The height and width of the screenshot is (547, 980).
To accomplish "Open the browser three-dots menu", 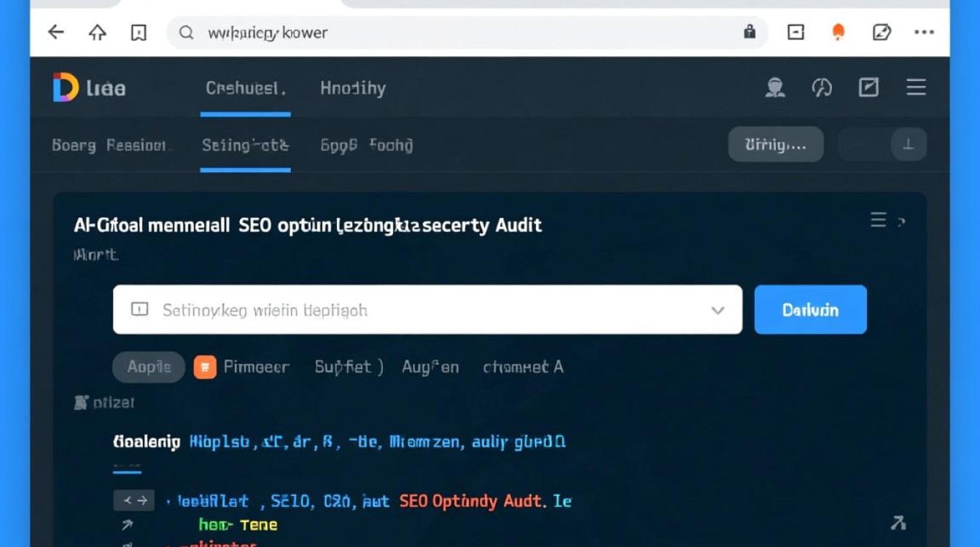I will pyautogui.click(x=924, y=32).
